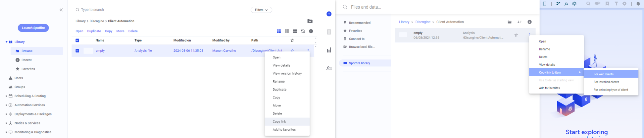Click the info icon in installed client header
644x138 pixels.
click(x=529, y=22)
